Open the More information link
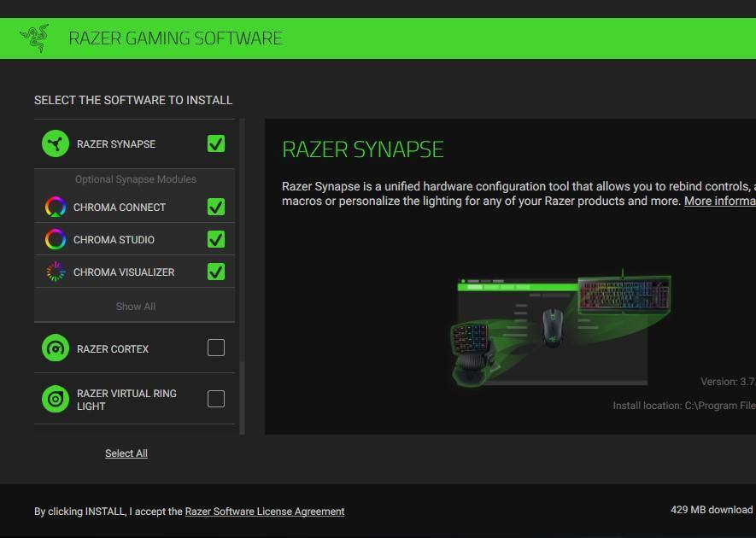The width and height of the screenshot is (756, 538). [x=719, y=202]
